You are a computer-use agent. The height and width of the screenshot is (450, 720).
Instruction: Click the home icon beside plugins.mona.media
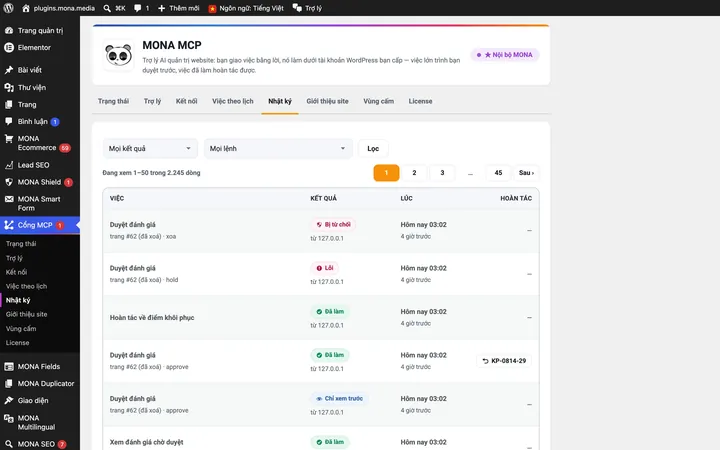[26, 8]
